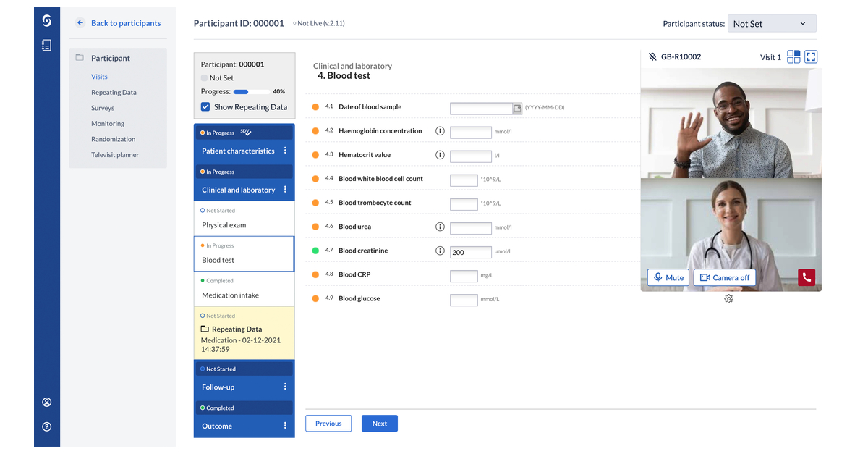Open the settings gear below the video call
The height and width of the screenshot is (454, 868).
[x=728, y=298]
